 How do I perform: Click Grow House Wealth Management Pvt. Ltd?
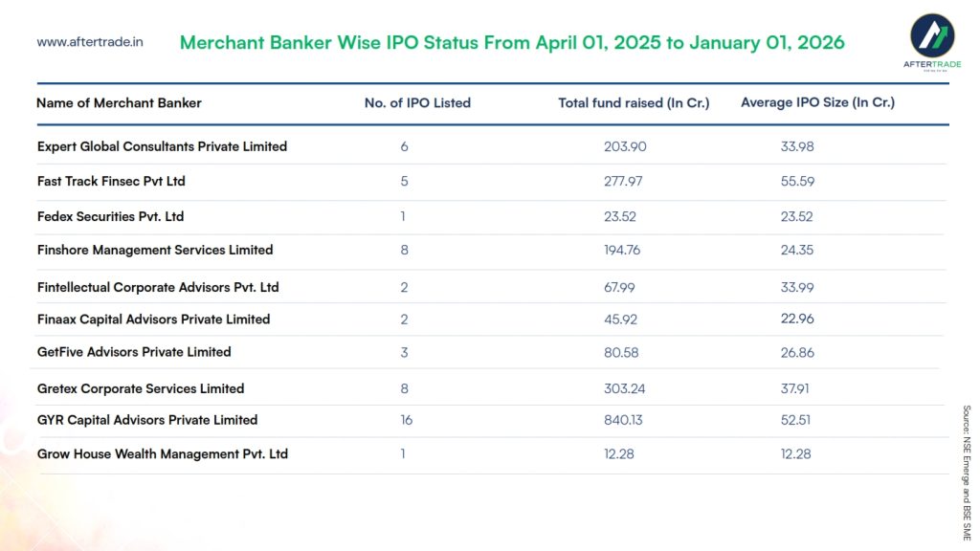[x=163, y=453]
